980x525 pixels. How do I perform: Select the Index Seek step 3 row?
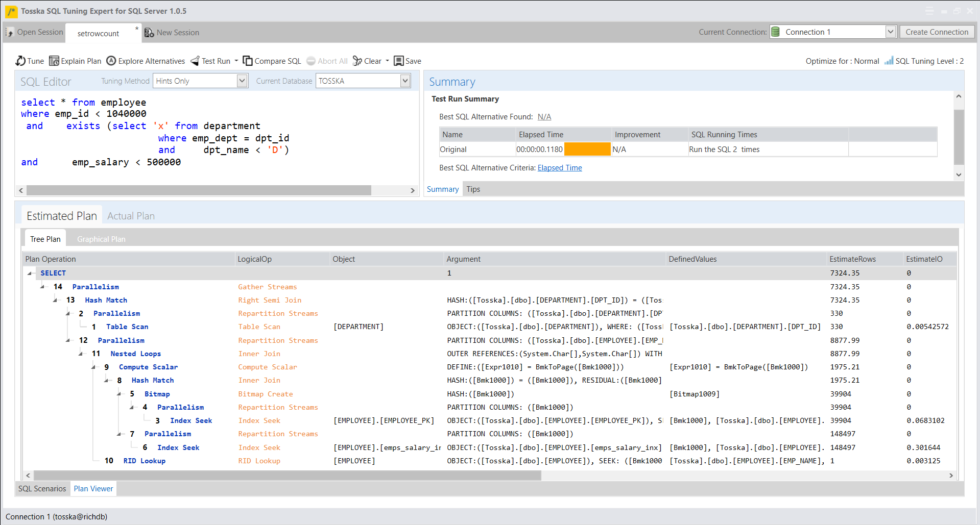pyautogui.click(x=489, y=420)
